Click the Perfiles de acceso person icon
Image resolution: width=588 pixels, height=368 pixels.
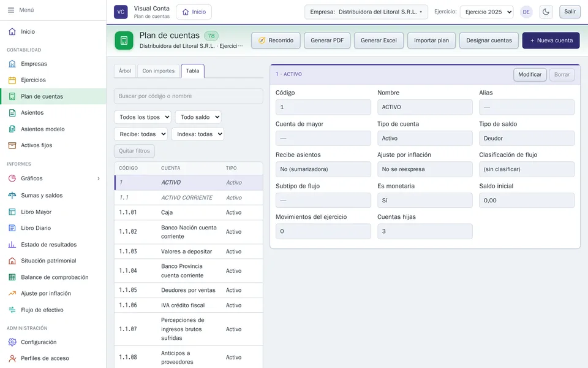click(x=12, y=358)
